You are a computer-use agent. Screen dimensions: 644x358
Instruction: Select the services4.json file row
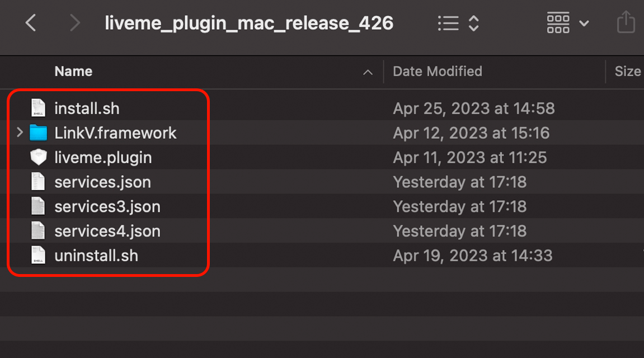click(x=322, y=231)
